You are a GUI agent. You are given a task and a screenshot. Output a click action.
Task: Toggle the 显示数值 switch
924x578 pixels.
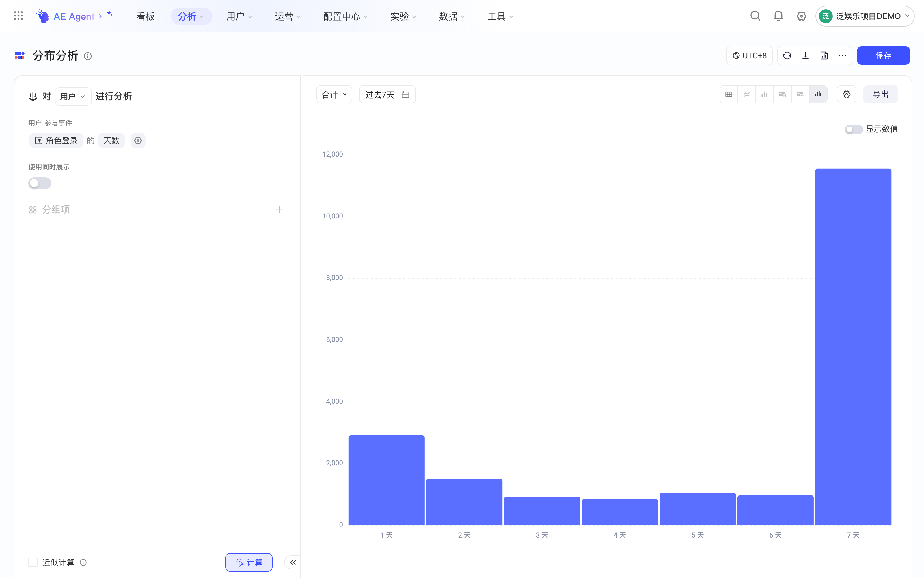coord(853,129)
